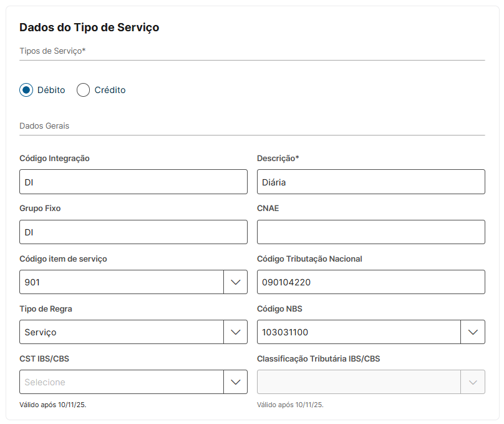The height and width of the screenshot is (424, 504).
Task: Click the empty CNAE input field
Action: [371, 232]
